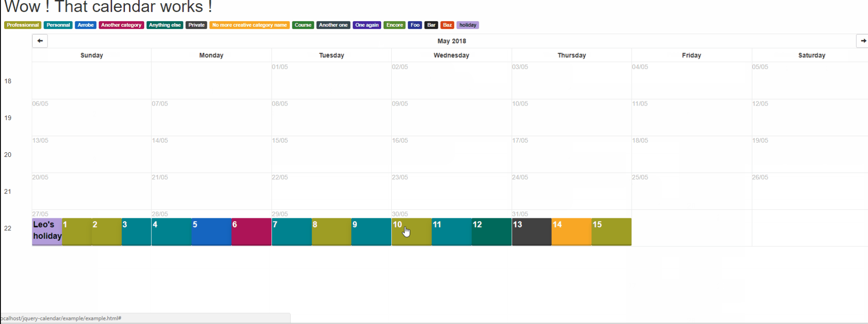Click the May 2018 month title

pos(452,41)
